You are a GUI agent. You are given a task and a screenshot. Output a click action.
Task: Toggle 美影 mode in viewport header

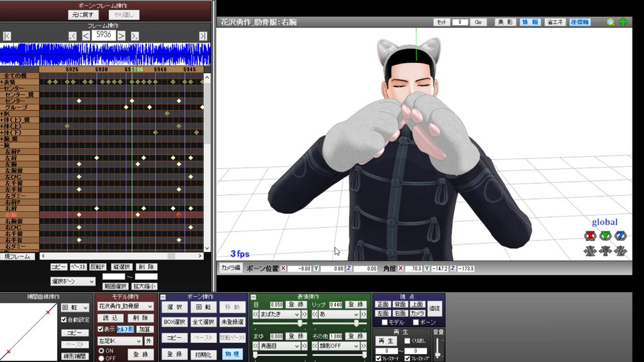(504, 22)
